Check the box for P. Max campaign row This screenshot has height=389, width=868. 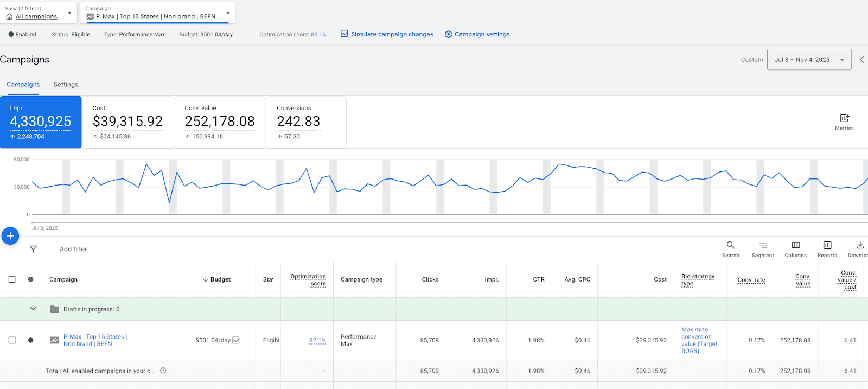pyautogui.click(x=12, y=340)
